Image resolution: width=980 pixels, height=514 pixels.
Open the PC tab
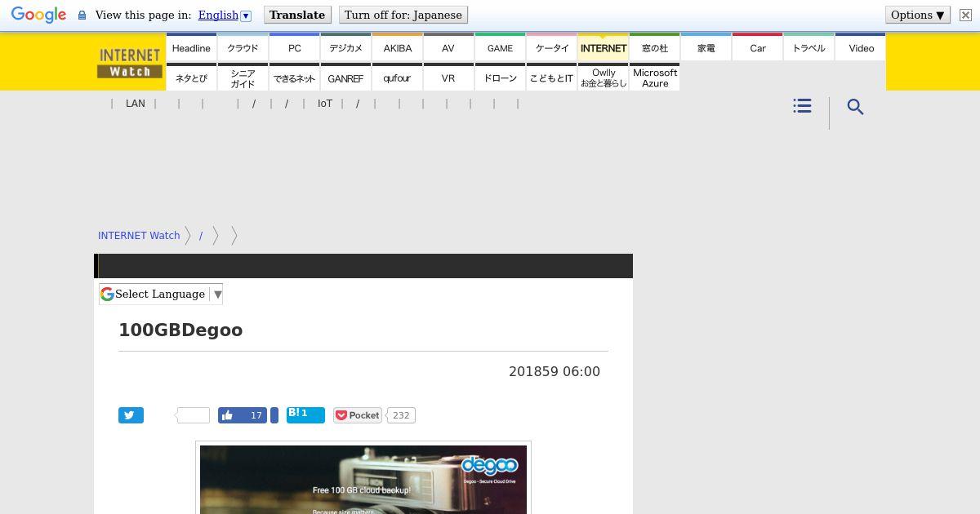294,47
